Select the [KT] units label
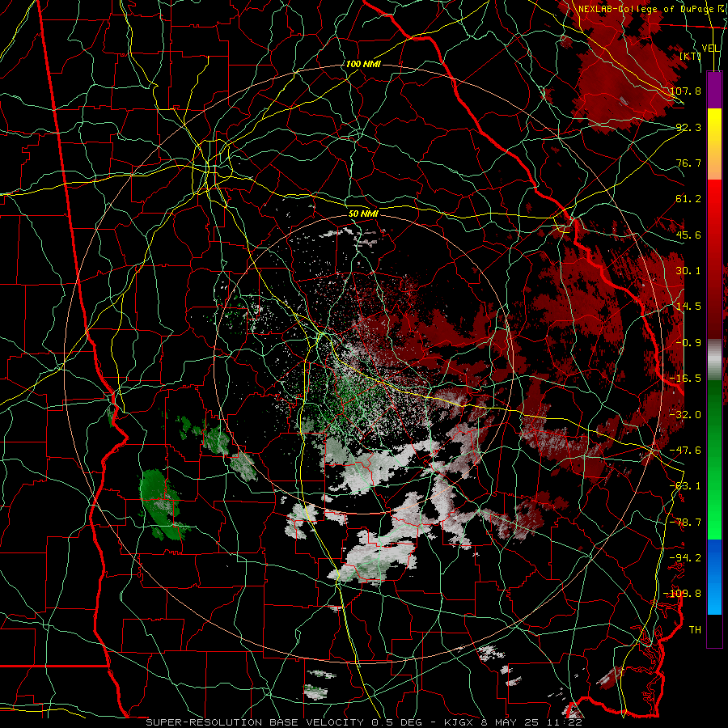Viewport: 728px width, 728px height. tap(691, 56)
